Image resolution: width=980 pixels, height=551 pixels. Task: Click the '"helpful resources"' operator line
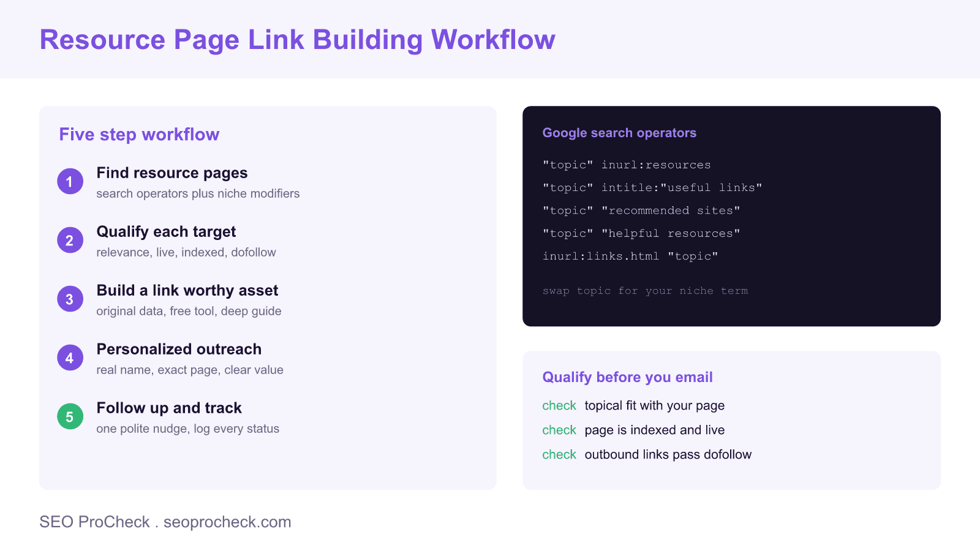[641, 233]
